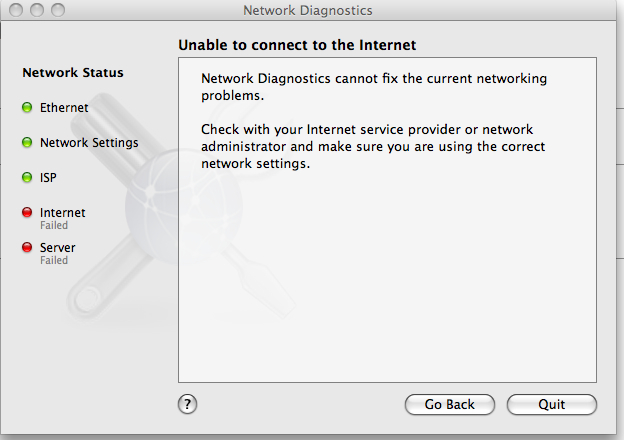Click the red Server status light
The image size is (624, 440).
coord(27,247)
